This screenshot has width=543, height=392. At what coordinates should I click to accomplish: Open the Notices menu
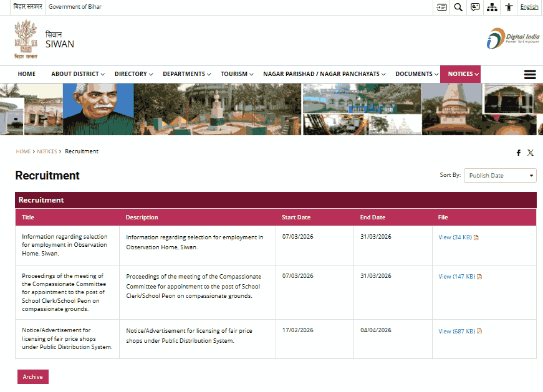pos(463,74)
